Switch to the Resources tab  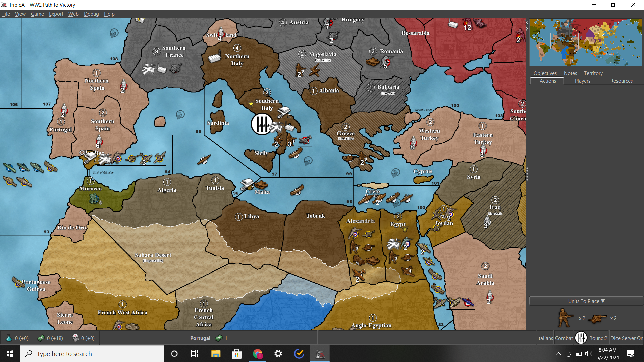click(x=622, y=81)
